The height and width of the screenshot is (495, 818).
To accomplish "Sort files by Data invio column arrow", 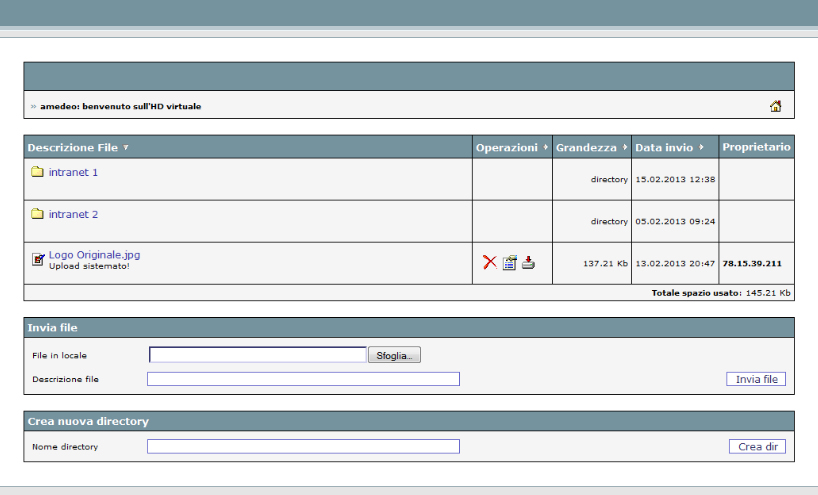I will click(702, 148).
